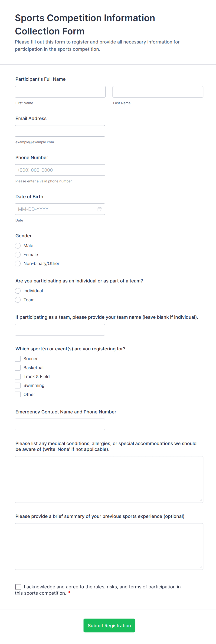Image resolution: width=216 pixels, height=644 pixels.
Task: Focus the Emergency Contact input field
Action: (x=60, y=425)
